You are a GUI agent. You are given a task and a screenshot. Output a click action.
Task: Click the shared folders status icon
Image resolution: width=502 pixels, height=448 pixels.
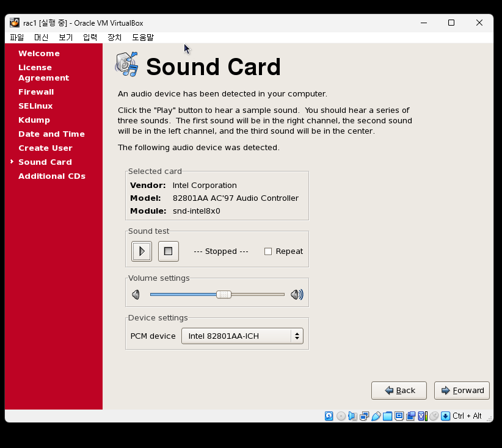coord(387,416)
